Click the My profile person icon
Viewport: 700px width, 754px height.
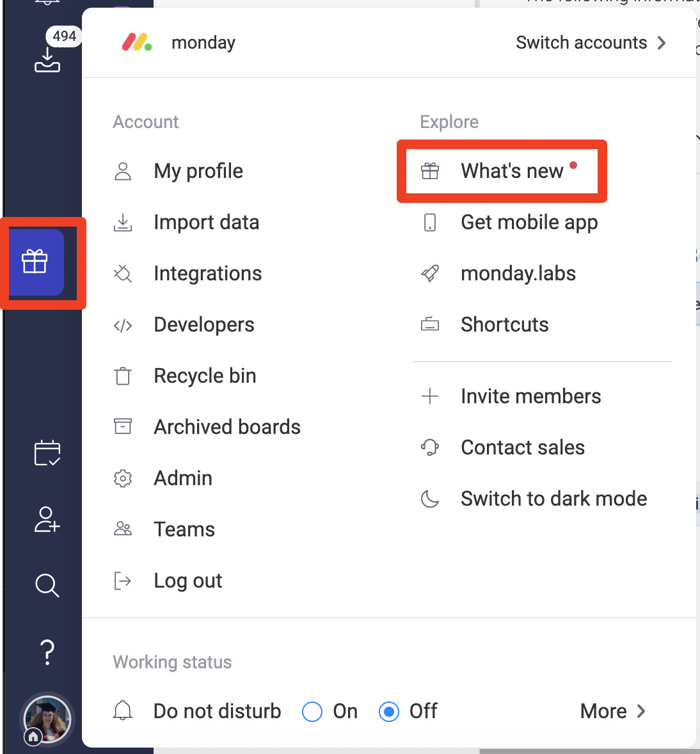click(x=123, y=171)
